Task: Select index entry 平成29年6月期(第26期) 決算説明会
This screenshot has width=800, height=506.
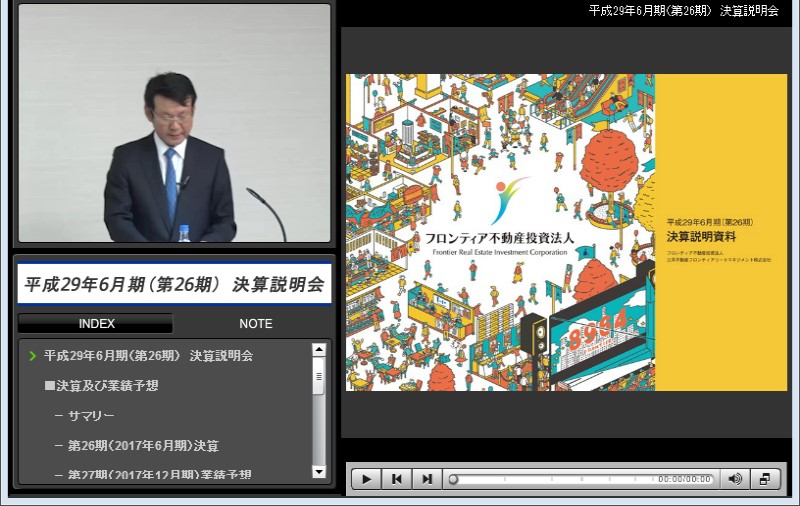Action: [x=148, y=356]
